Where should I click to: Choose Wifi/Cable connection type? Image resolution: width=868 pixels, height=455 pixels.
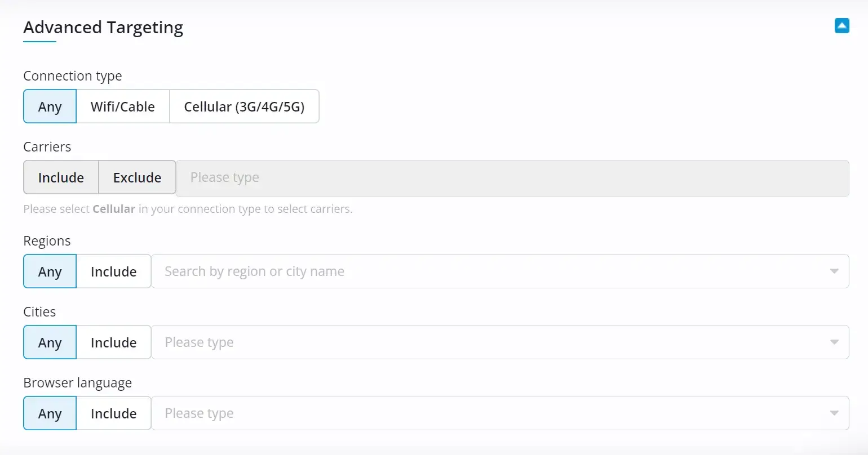tap(122, 106)
